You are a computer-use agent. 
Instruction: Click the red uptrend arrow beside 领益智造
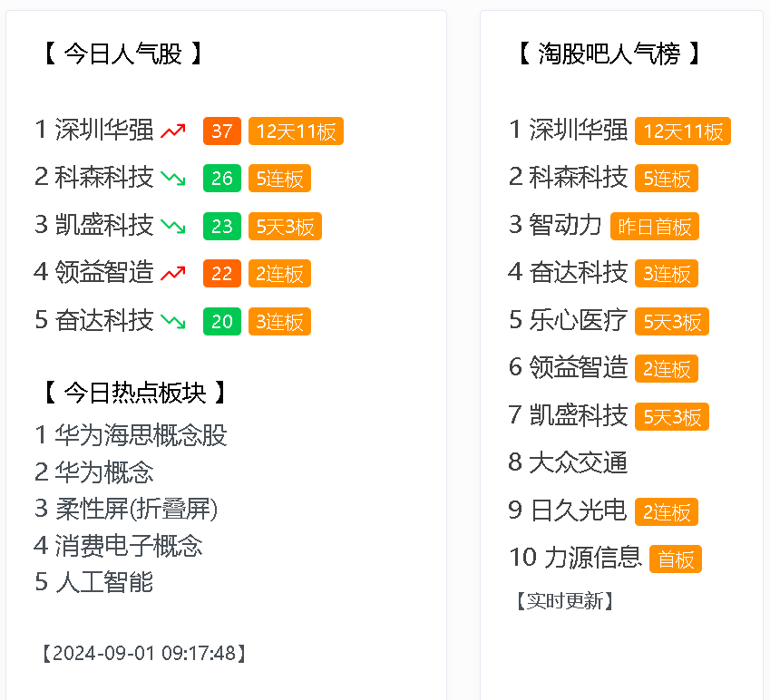tap(173, 274)
